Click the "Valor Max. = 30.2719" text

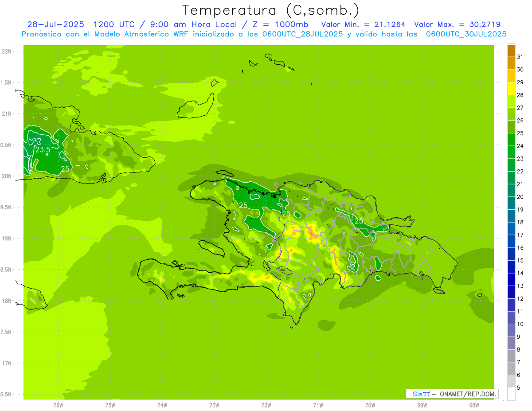click(x=458, y=24)
